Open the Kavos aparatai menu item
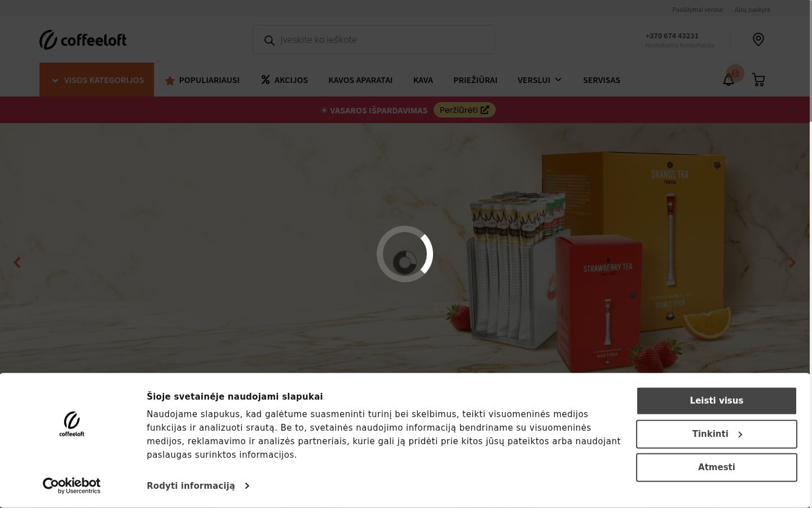 coord(360,80)
